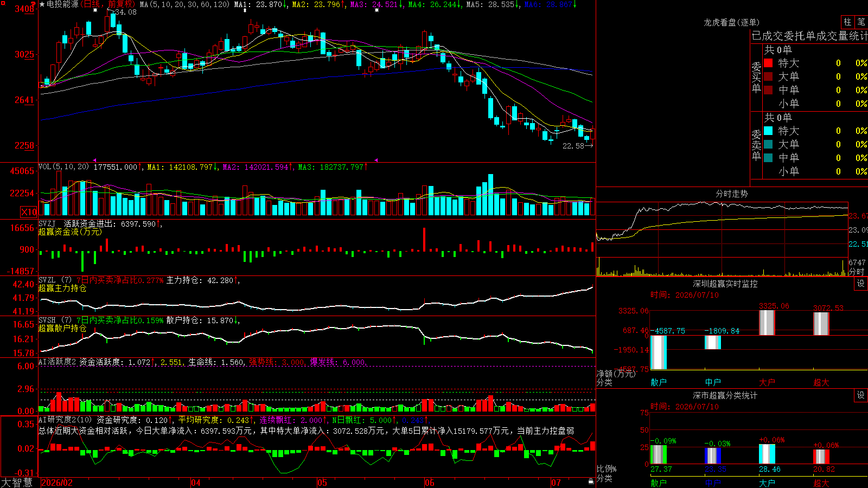868x488 pixels.
Task: Click the 时间 date in 深市超赢分类统计
Action: click(x=685, y=407)
